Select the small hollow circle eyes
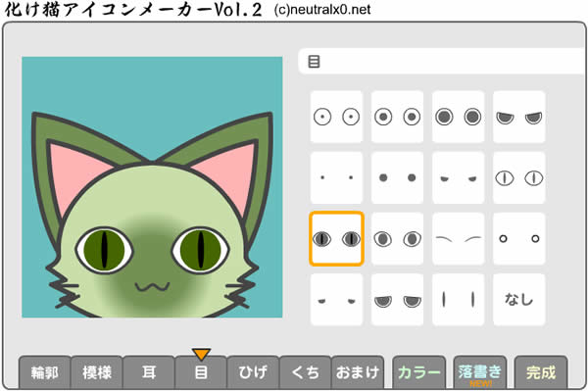Screen dimensions: 588x391 click(519, 239)
